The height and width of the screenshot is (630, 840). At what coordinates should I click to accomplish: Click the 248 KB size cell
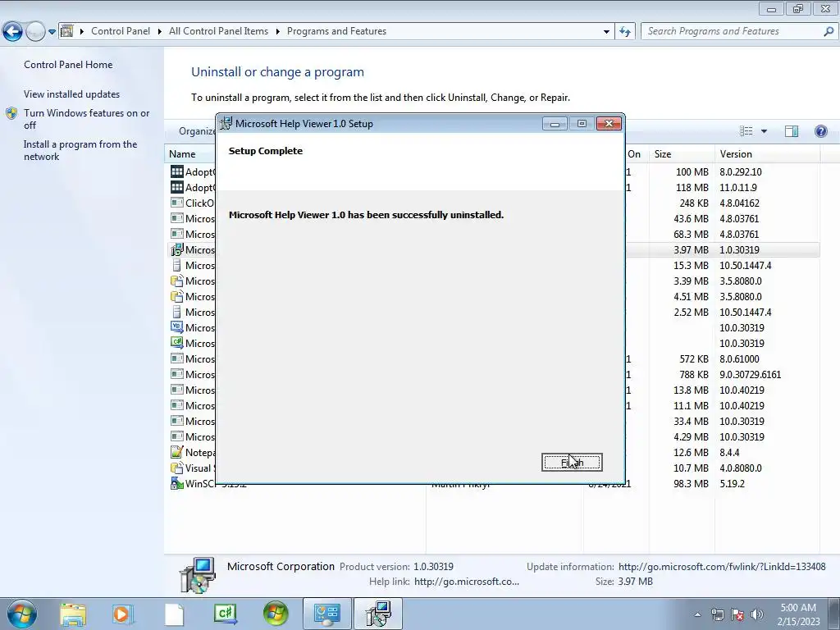(694, 203)
